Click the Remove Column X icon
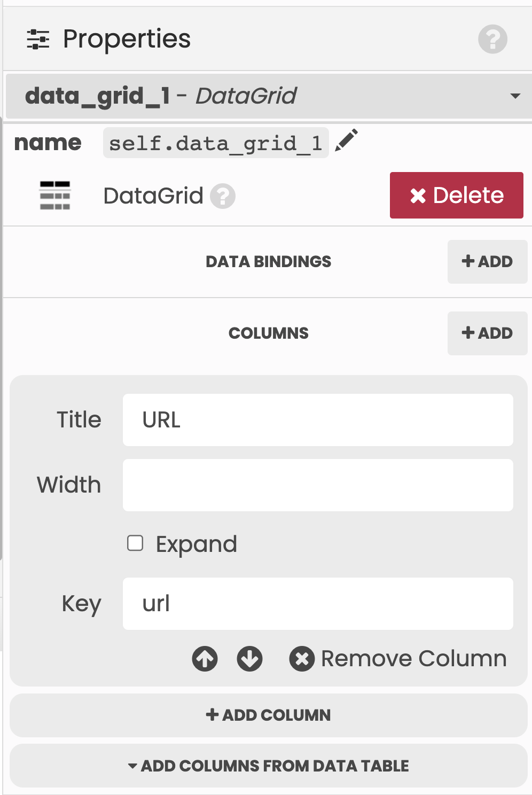 302,659
